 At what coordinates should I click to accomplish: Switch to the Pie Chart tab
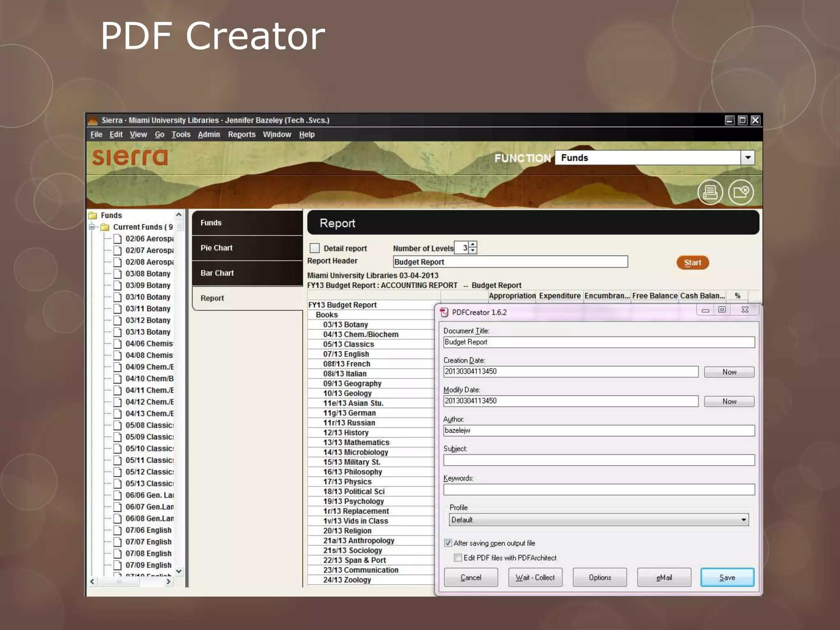[x=247, y=248]
